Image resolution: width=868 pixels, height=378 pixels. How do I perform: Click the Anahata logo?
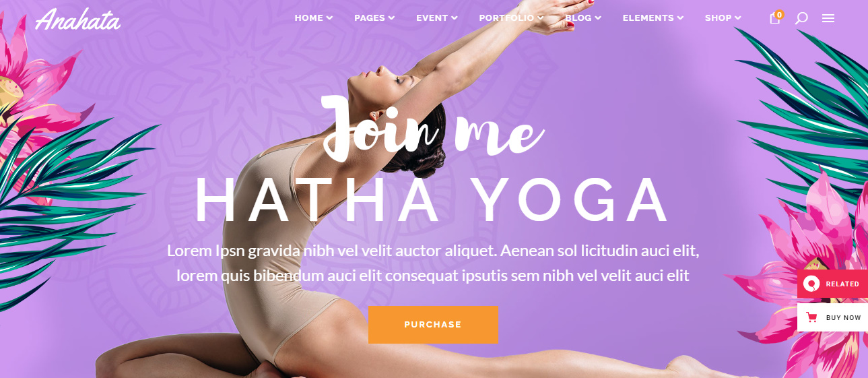click(x=77, y=19)
